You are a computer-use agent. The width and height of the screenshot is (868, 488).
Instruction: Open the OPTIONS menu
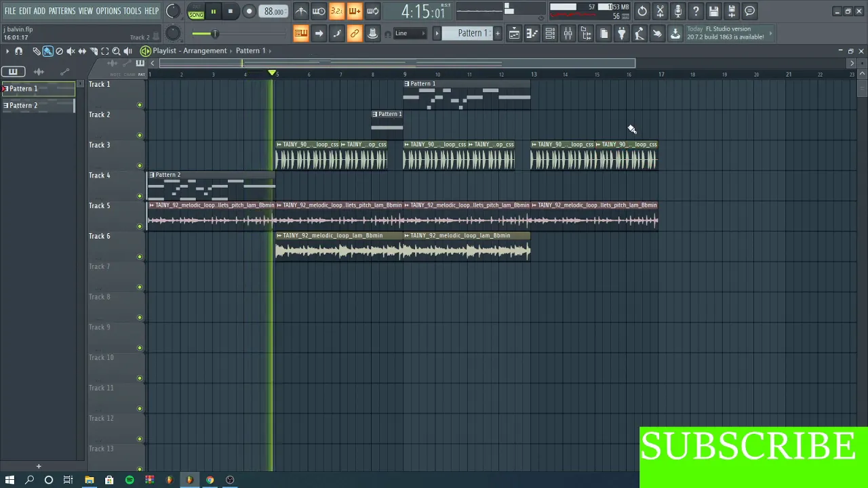click(x=108, y=11)
